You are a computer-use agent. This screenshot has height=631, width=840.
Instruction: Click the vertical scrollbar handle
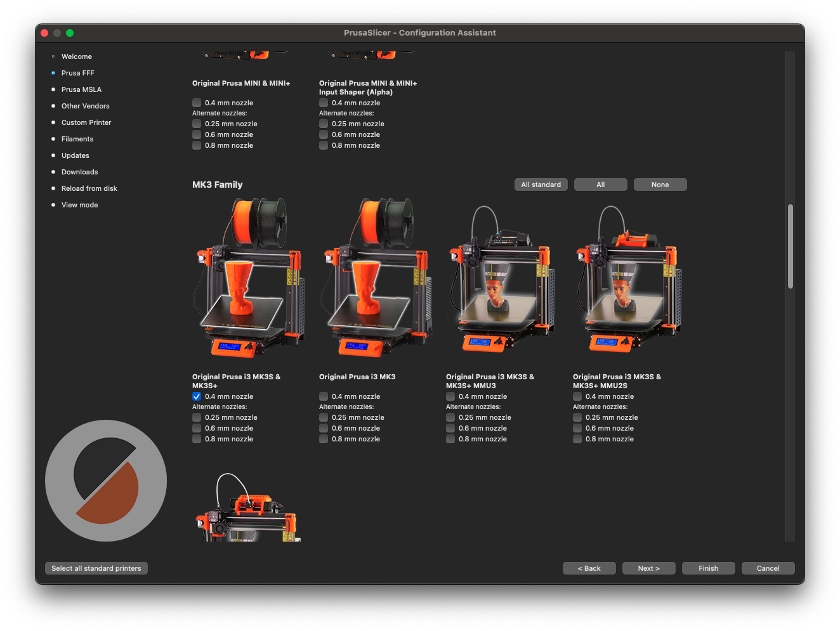[x=791, y=246]
